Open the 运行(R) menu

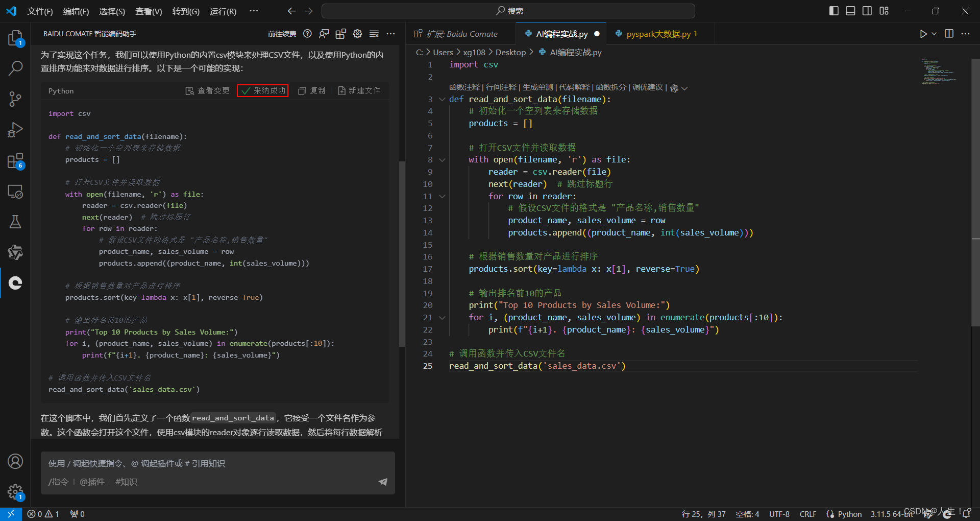coord(223,11)
